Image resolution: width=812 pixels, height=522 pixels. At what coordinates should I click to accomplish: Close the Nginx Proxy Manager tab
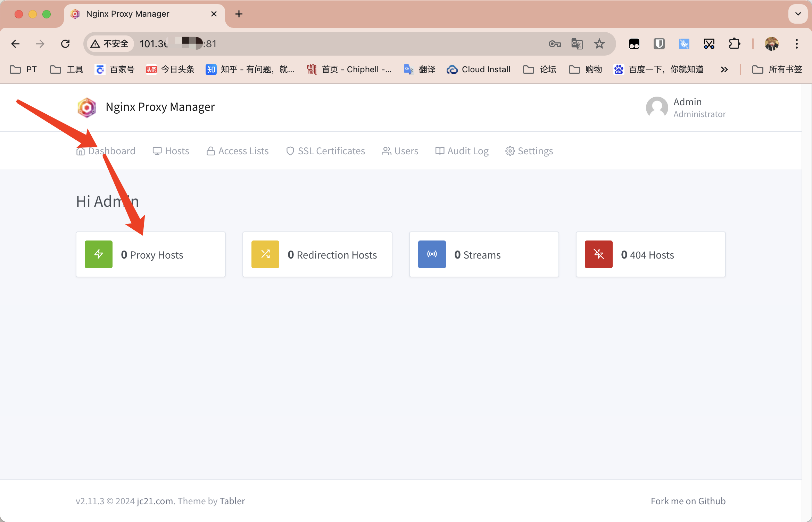[x=214, y=14]
